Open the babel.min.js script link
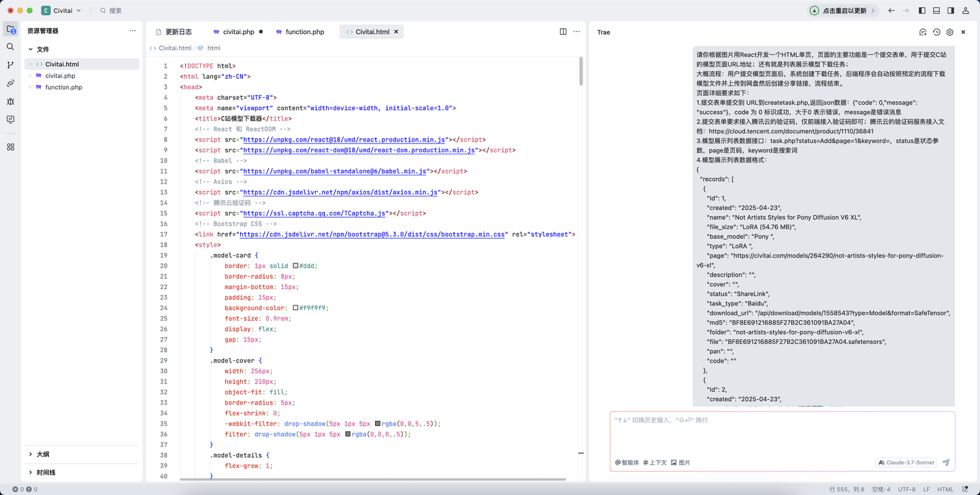Viewport: 980px width, 495px height. (335, 171)
